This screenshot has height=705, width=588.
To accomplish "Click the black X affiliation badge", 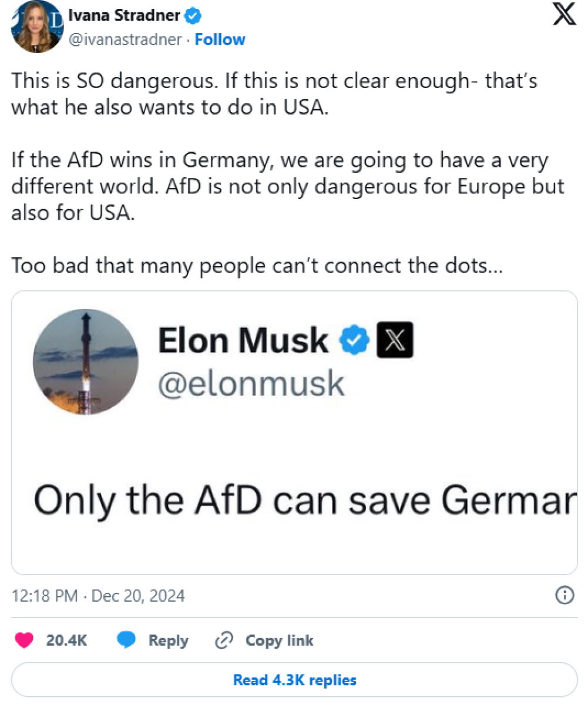I will 394,341.
